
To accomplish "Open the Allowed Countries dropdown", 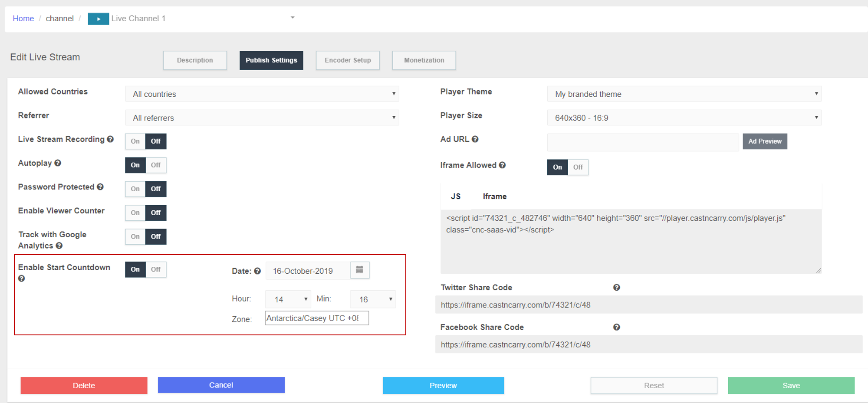I will 262,94.
